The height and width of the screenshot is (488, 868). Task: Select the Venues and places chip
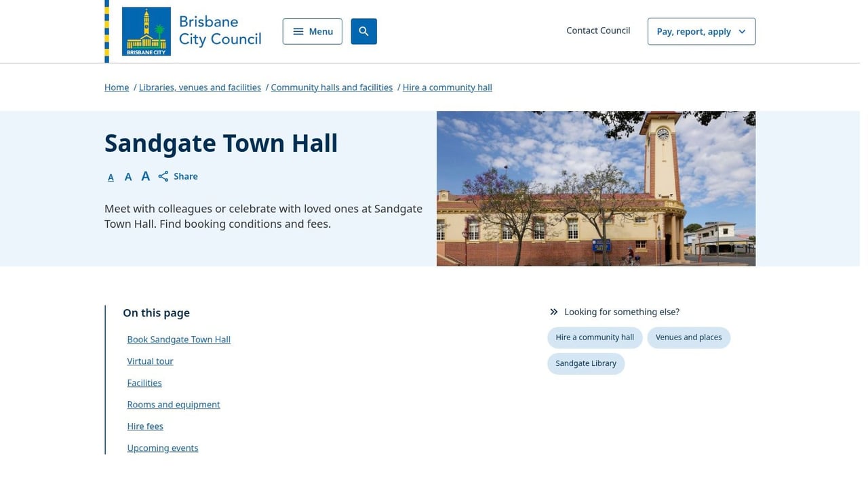pos(688,338)
